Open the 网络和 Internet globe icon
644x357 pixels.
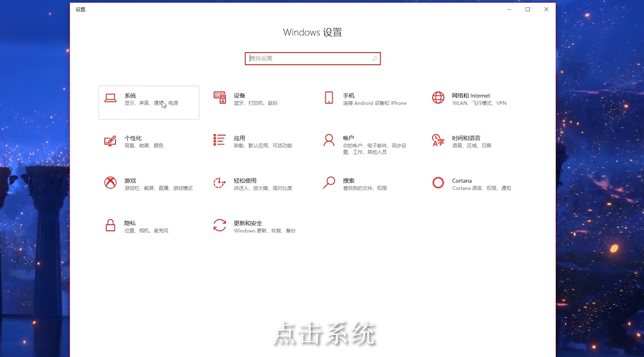click(438, 98)
